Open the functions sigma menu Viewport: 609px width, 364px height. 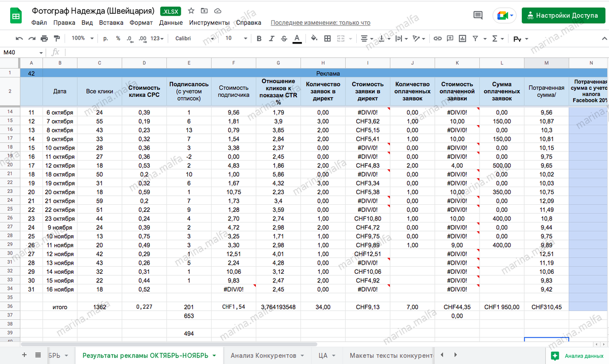pos(497,39)
